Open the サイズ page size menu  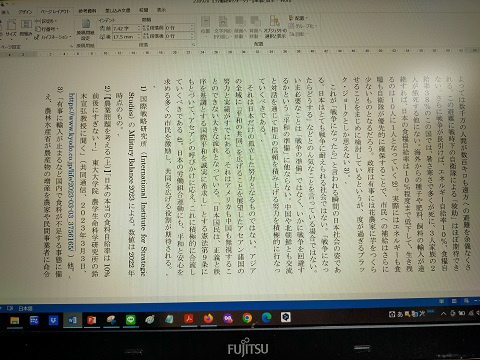tap(11, 28)
